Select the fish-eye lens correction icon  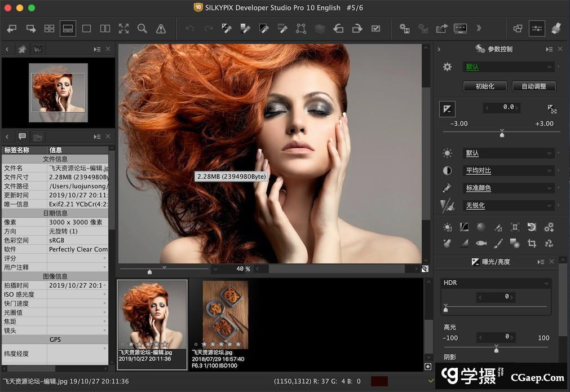(x=481, y=244)
